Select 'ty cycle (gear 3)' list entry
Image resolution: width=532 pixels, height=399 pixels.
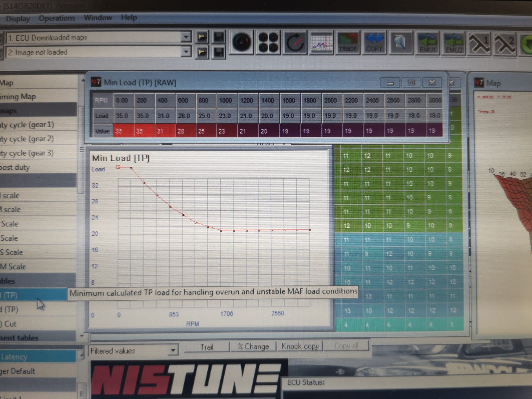(38, 153)
